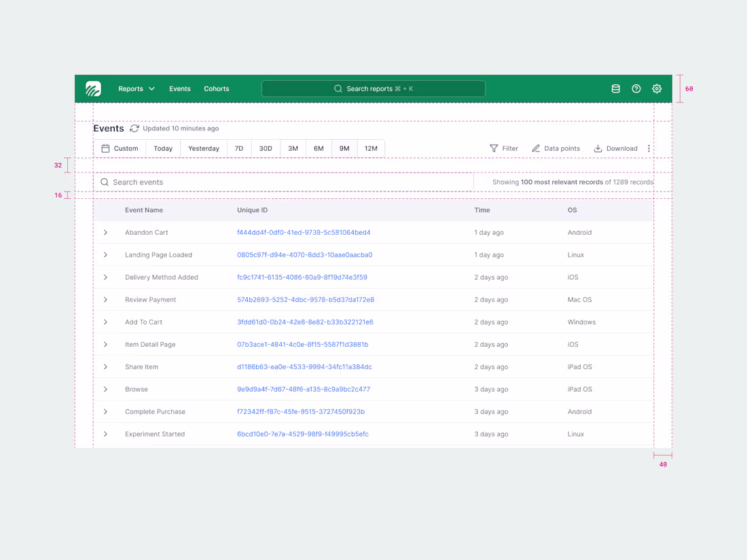Select the Events navigation item
The image size is (747, 560).
[179, 88]
